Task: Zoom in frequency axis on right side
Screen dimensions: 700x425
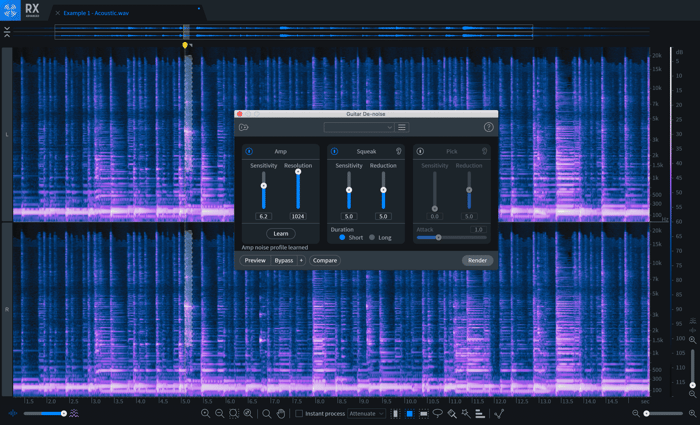Action: point(692,340)
